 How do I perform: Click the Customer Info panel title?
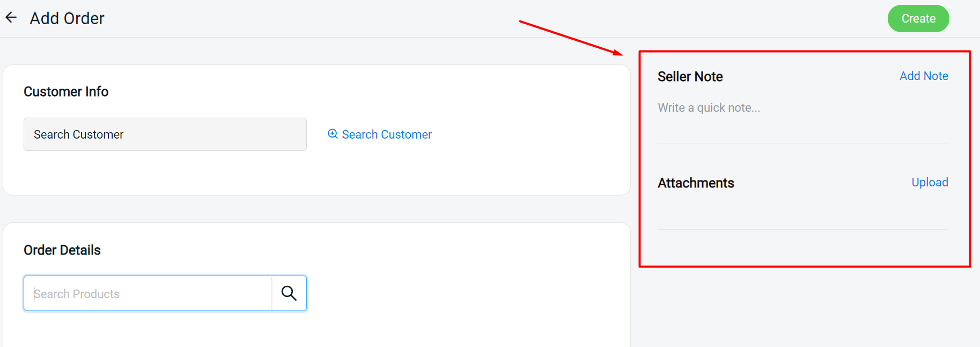66,91
